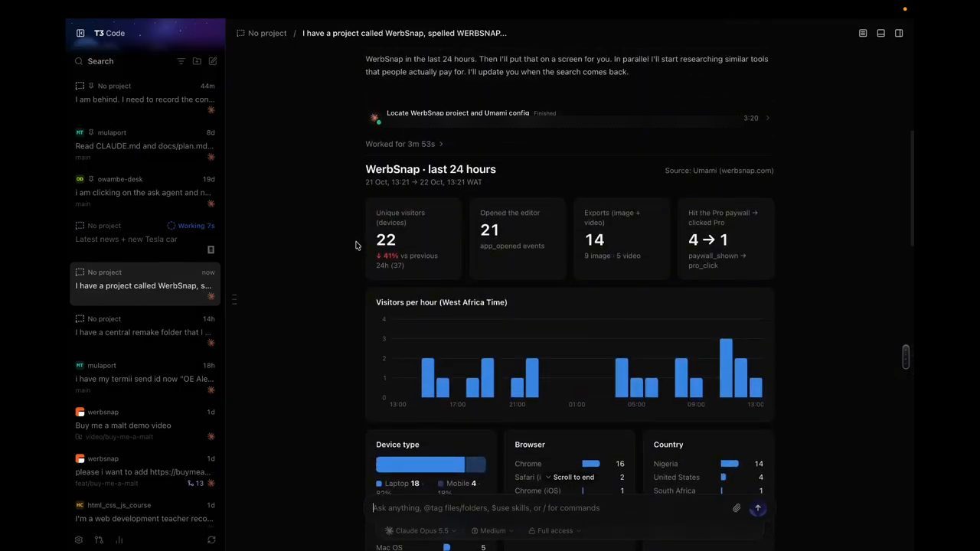Viewport: 980px width, 551px height.
Task: Attach a file with the paperclip icon
Action: click(x=737, y=508)
